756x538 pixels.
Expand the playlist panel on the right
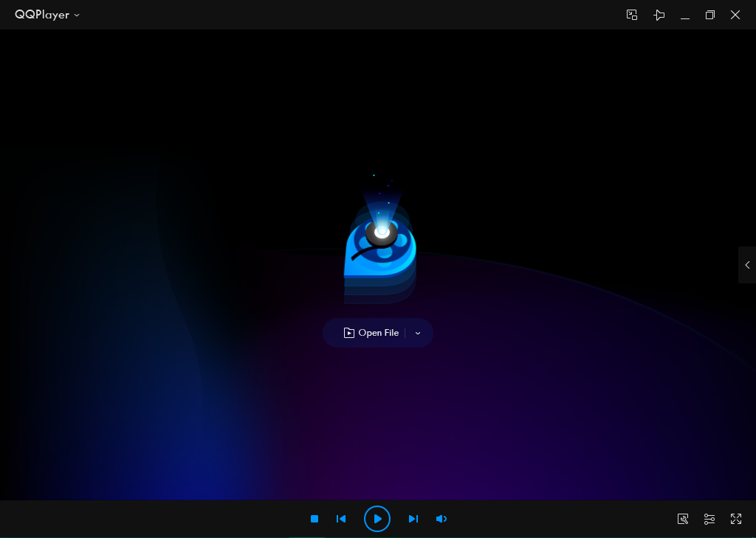(746, 265)
